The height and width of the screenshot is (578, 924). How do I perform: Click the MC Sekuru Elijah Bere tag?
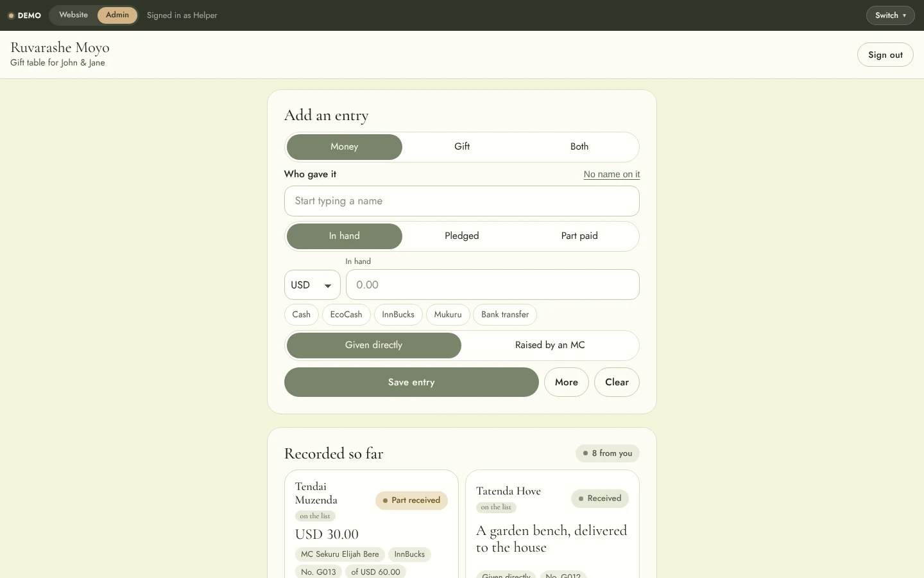tap(340, 554)
